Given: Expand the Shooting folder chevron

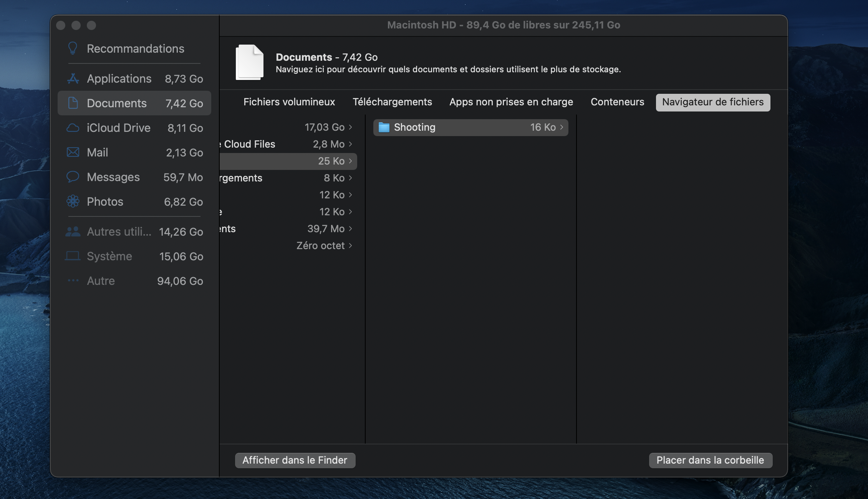Looking at the screenshot, I should (x=562, y=127).
